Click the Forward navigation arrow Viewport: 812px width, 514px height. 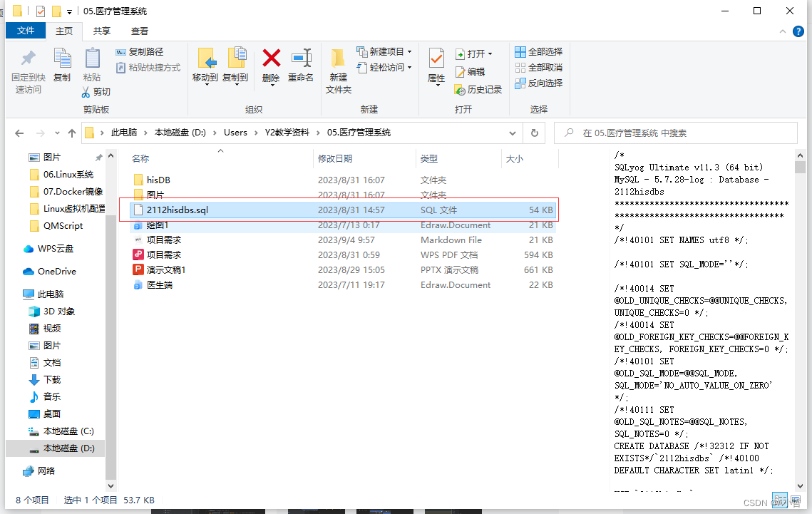tap(40, 133)
